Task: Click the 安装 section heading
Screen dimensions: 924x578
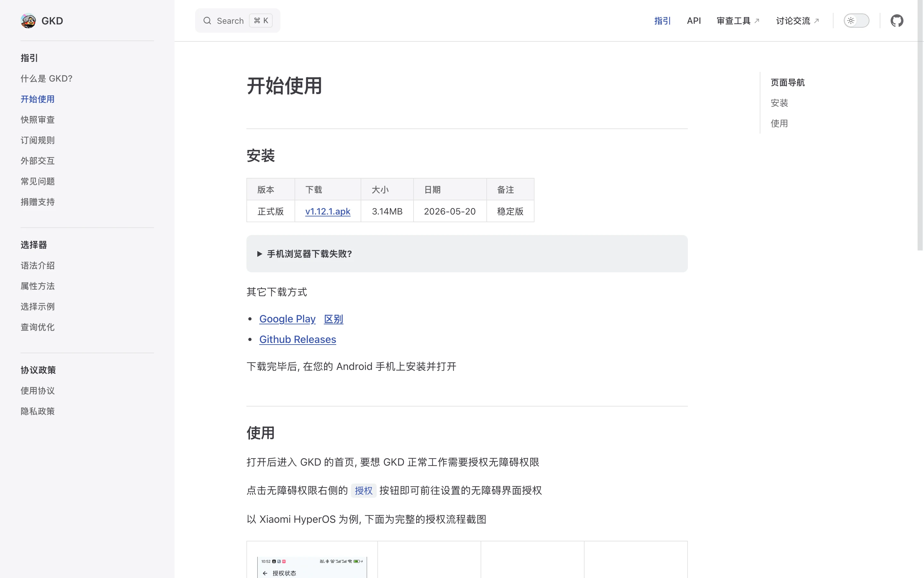Action: point(261,156)
